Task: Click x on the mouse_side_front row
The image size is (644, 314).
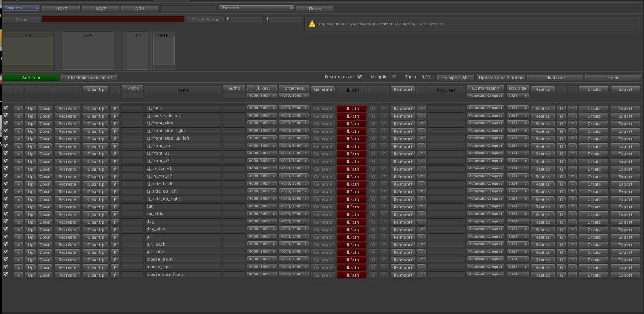Action: point(18,275)
